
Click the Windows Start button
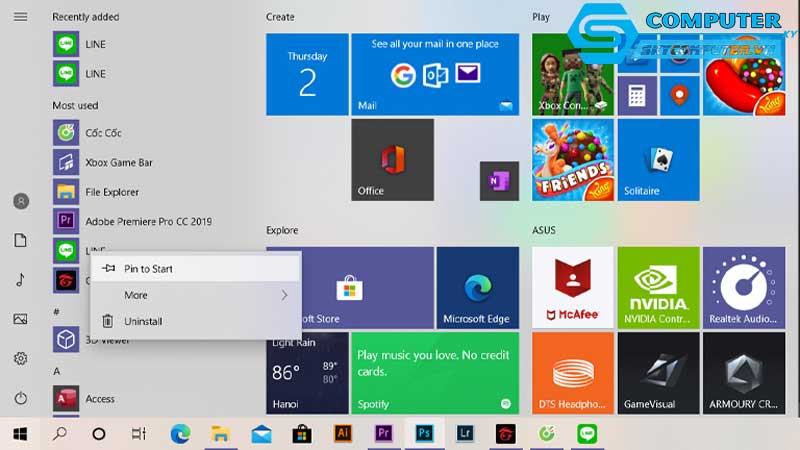tap(20, 433)
